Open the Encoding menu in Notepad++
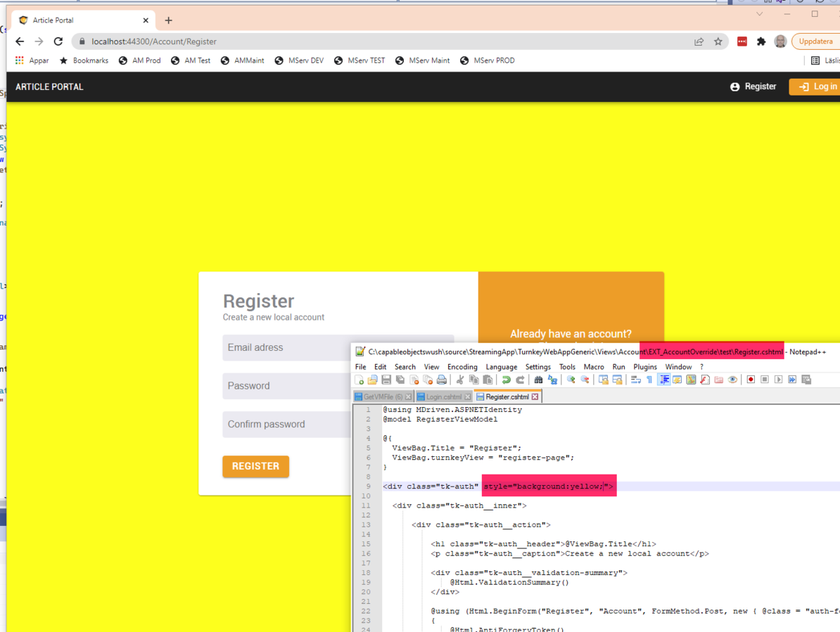Viewport: 840px width, 632px height. tap(462, 367)
